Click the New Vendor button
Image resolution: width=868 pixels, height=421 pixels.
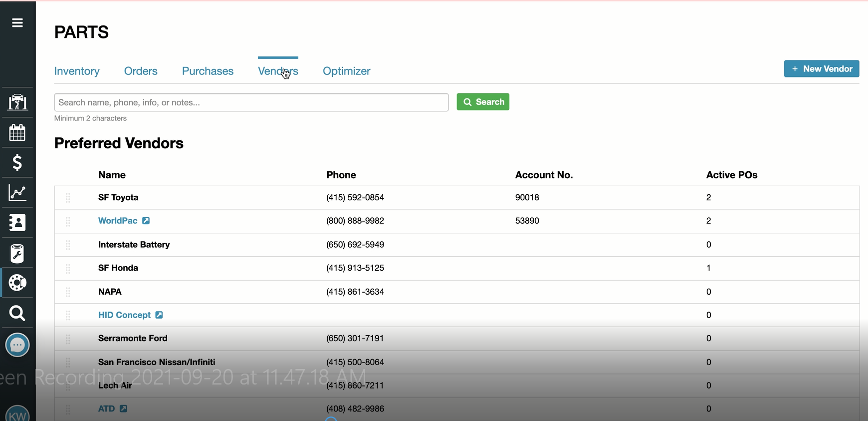[x=821, y=69]
